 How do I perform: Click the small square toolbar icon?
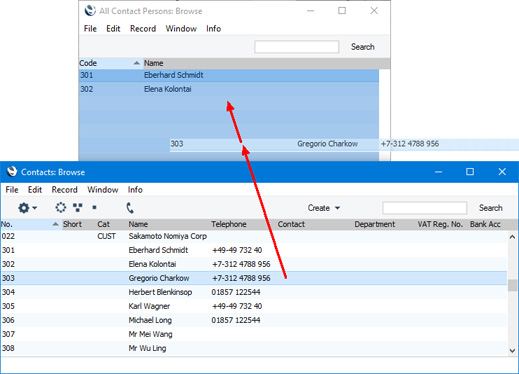point(94,208)
